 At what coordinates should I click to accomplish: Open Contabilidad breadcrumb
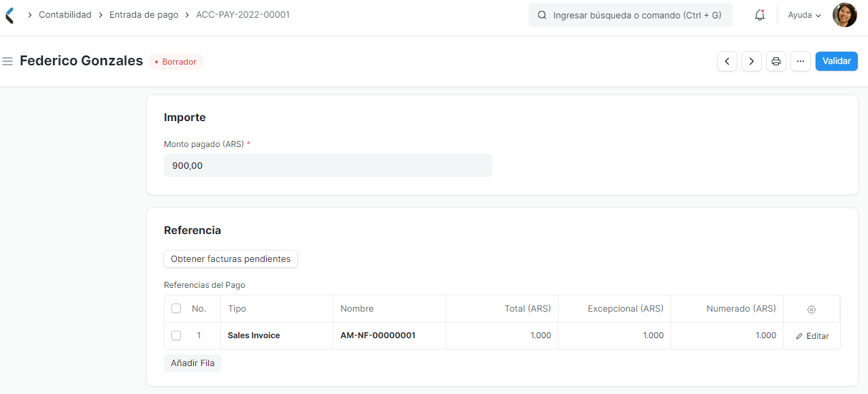pyautogui.click(x=65, y=14)
